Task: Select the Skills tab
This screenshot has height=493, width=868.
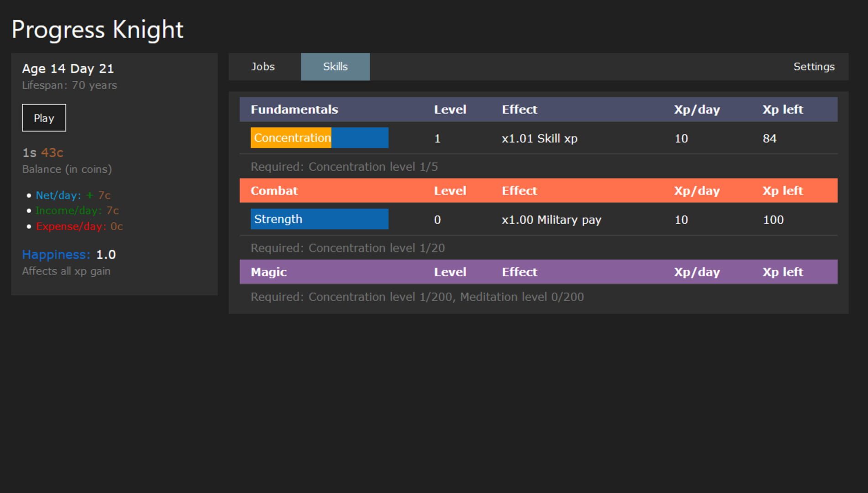Action: (x=335, y=67)
